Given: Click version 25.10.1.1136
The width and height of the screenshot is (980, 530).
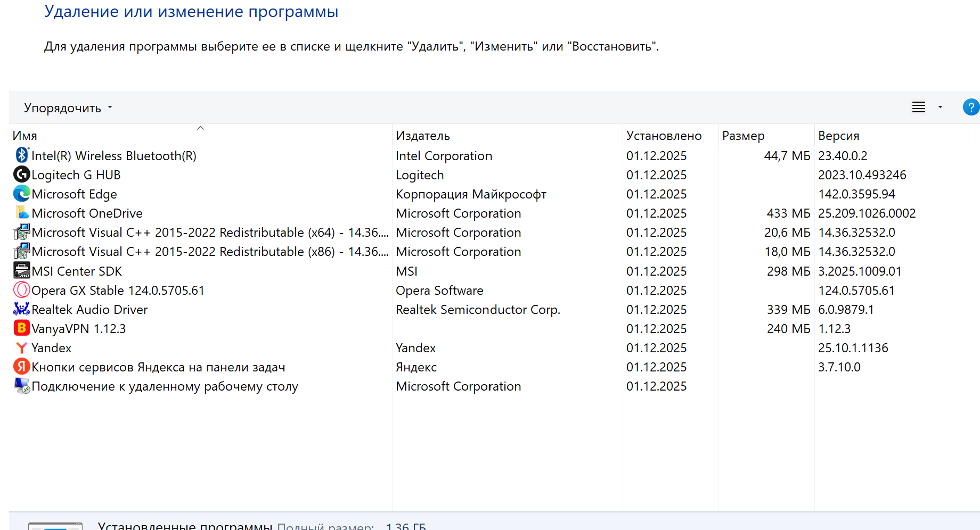Looking at the screenshot, I should 853,348.
